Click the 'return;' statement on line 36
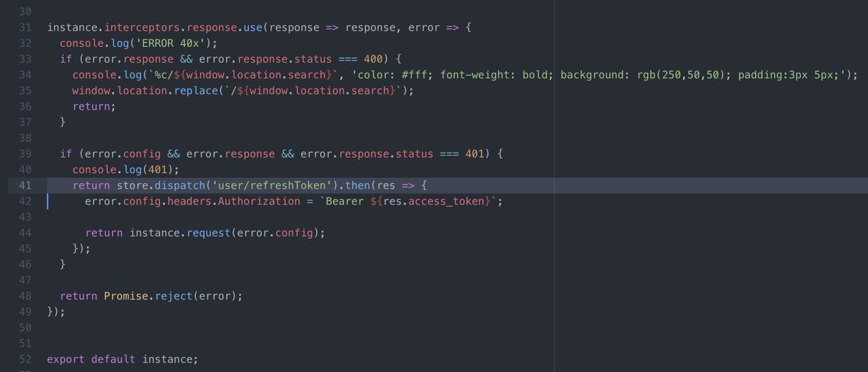 pyautogui.click(x=94, y=107)
